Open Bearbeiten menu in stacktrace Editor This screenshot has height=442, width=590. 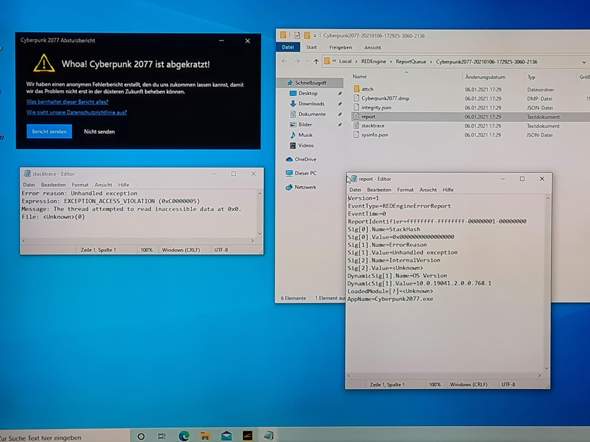click(x=53, y=185)
